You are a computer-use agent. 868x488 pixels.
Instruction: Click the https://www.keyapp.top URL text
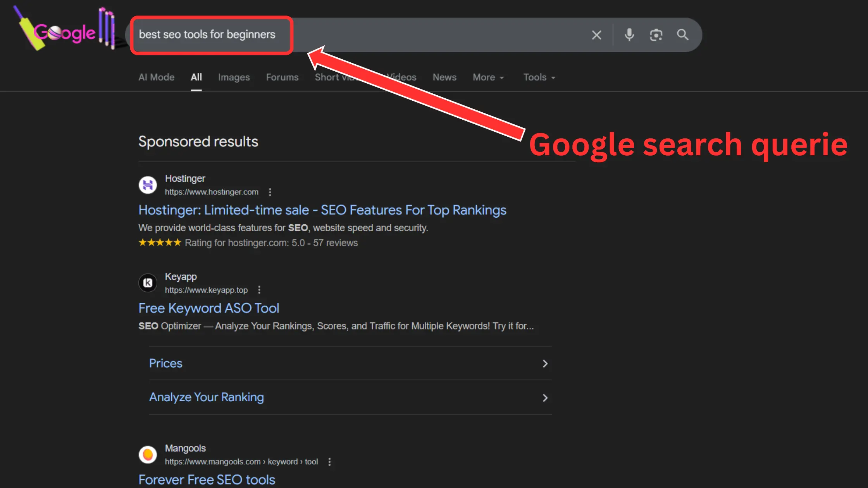click(206, 290)
